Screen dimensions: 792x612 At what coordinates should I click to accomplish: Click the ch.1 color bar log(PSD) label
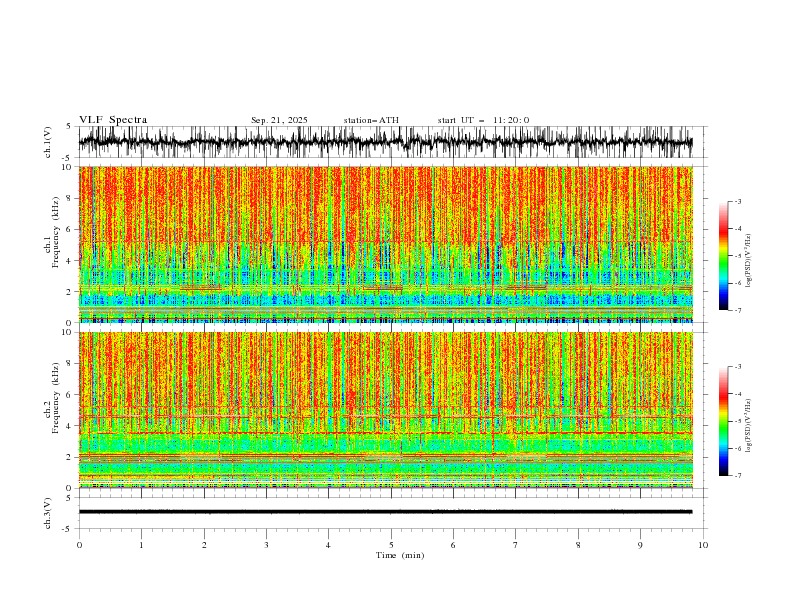(749, 260)
